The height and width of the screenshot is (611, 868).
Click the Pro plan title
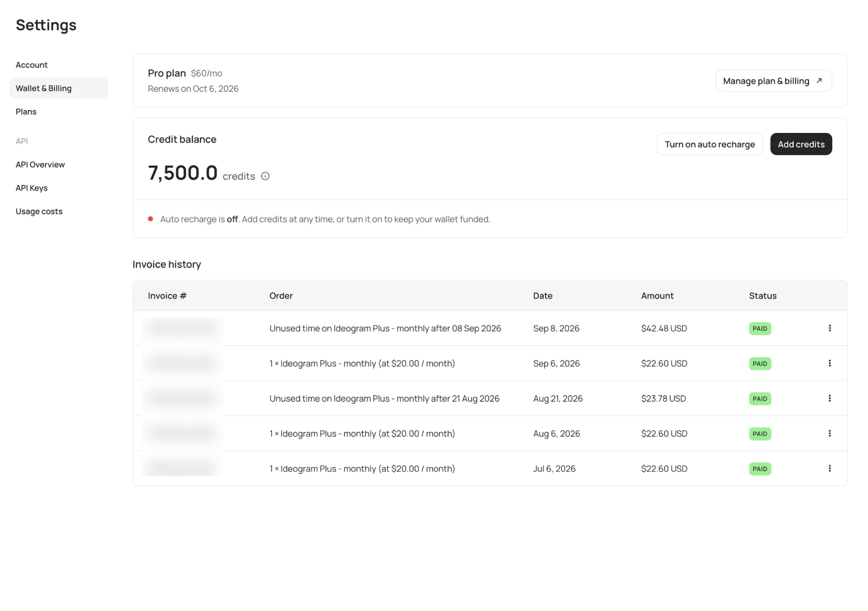pyautogui.click(x=167, y=73)
